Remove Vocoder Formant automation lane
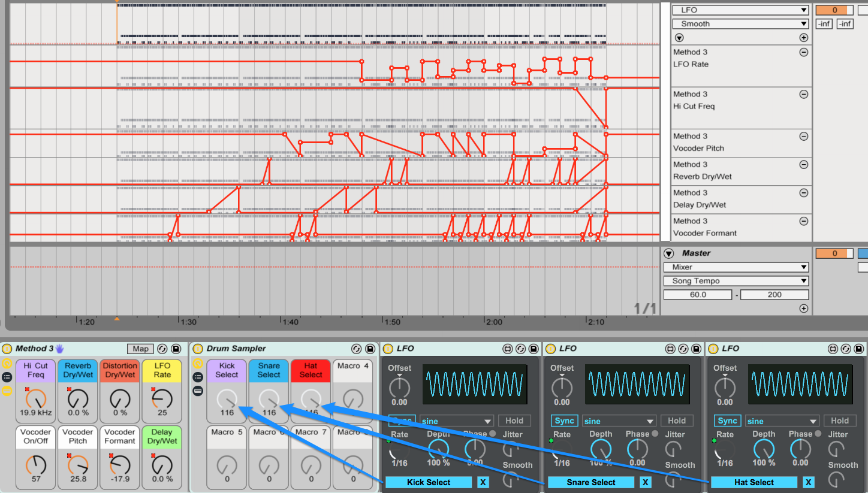868x493 pixels. (x=803, y=221)
